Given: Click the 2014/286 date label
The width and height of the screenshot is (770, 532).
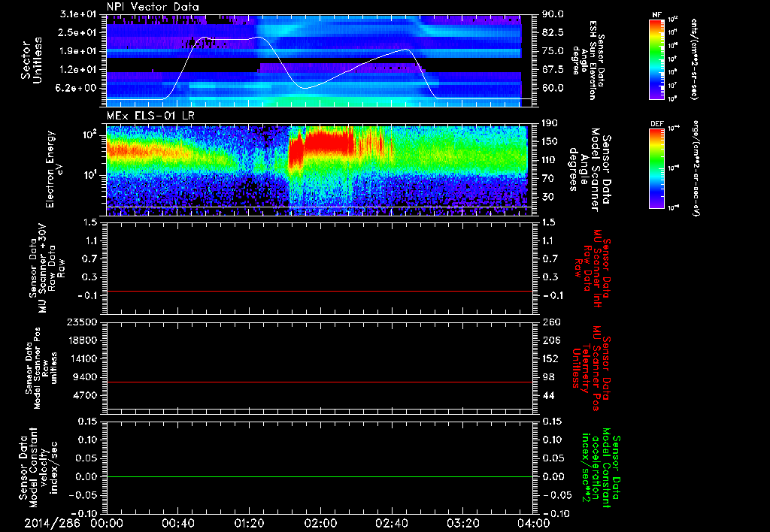Looking at the screenshot, I should [50, 522].
